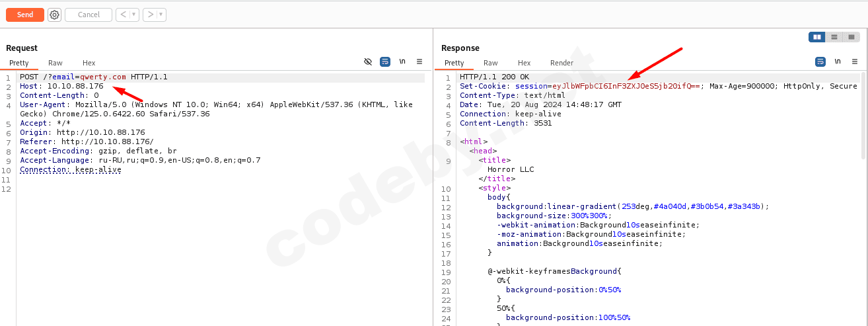Open the Repeater settings gear

pyautogui.click(x=54, y=15)
